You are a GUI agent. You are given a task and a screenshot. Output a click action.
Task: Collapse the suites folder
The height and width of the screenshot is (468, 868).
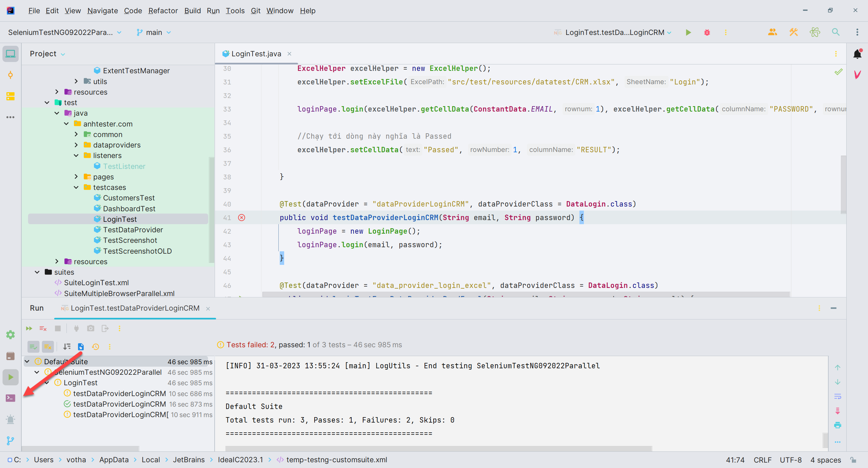pos(37,272)
